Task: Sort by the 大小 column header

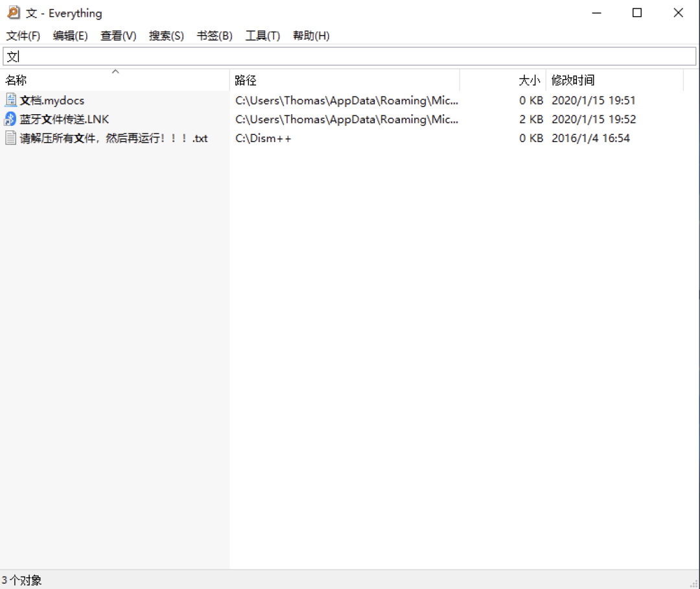Action: [x=503, y=80]
